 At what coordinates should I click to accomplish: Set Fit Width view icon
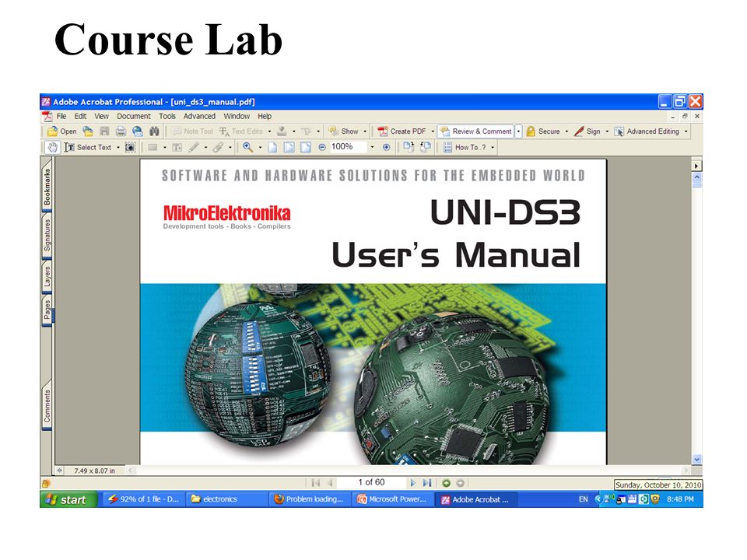coord(306,148)
